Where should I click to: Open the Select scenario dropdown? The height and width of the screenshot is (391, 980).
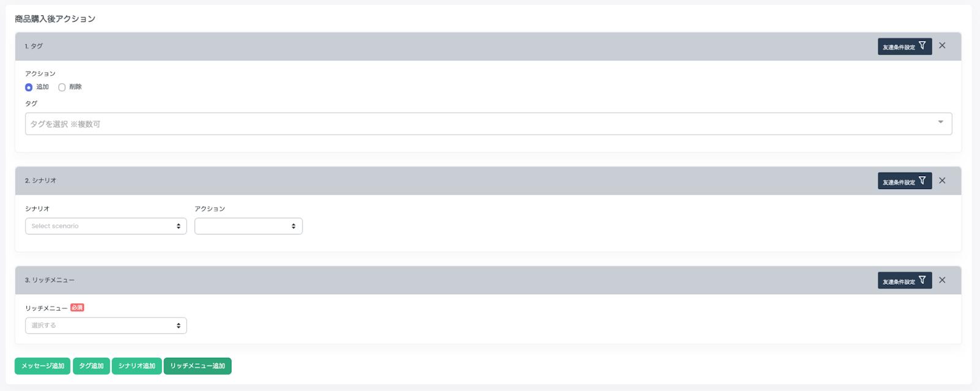106,226
